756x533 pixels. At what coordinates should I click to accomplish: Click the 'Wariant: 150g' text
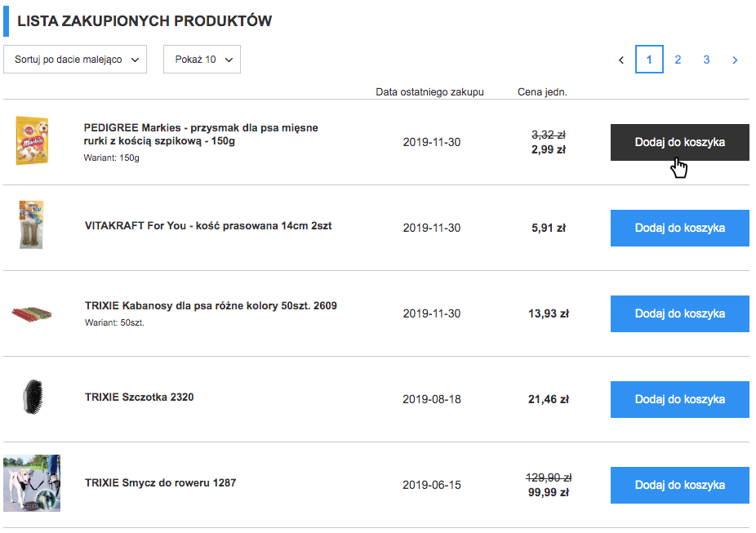[111, 158]
